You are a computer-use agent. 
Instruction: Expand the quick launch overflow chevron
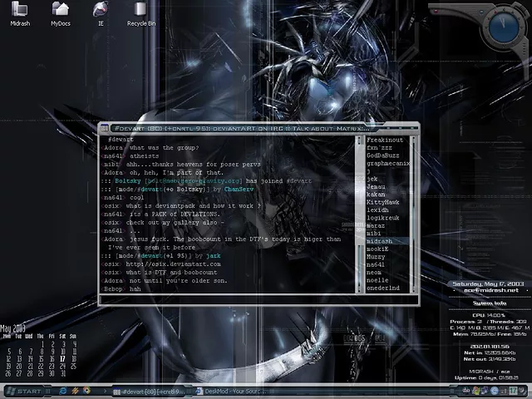tap(105, 392)
